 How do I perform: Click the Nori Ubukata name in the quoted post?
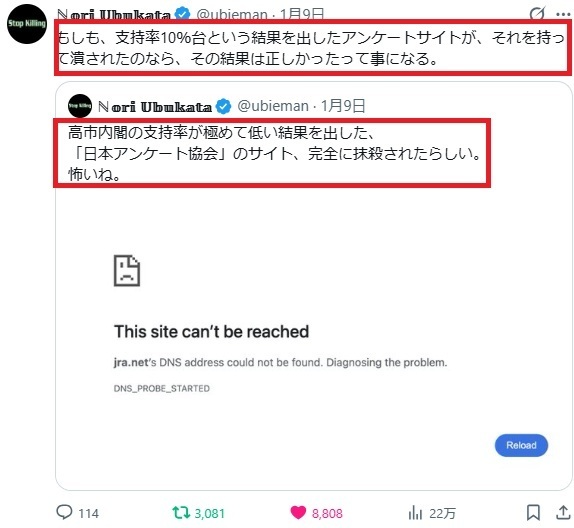(155, 107)
